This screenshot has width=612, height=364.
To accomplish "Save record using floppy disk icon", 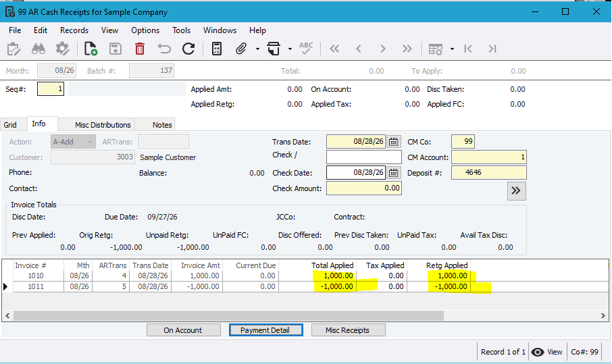I will pyautogui.click(x=115, y=49).
